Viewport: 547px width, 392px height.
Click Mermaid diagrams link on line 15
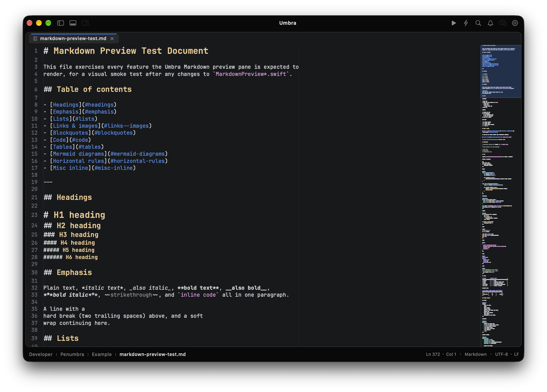click(x=78, y=154)
